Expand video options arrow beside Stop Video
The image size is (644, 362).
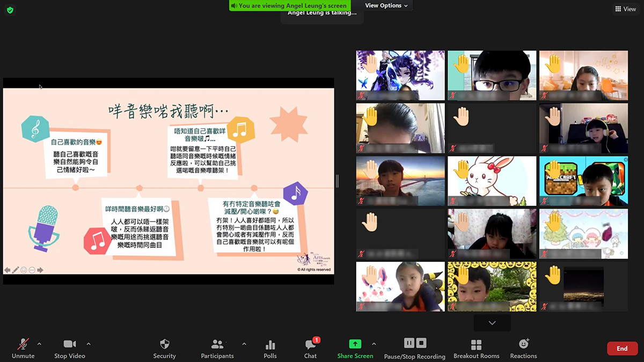(x=89, y=344)
